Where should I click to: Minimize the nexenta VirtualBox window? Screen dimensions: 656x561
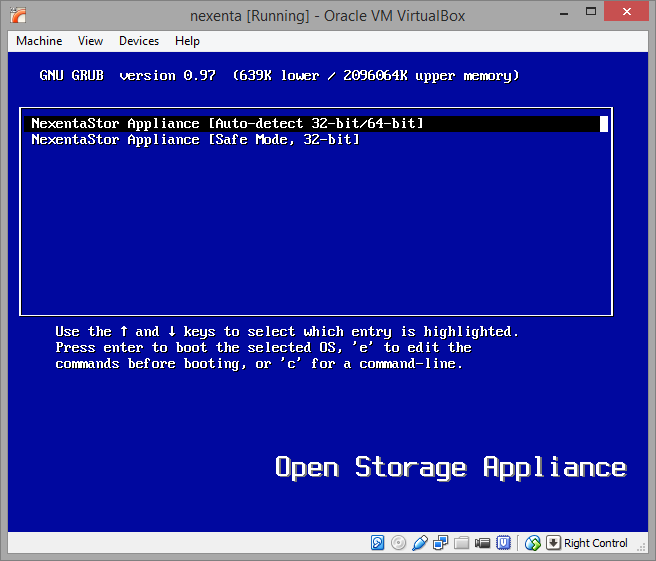pos(564,13)
